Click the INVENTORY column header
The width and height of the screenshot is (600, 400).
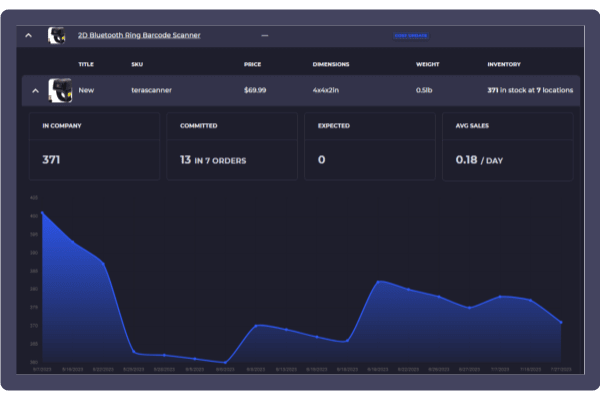pos(504,64)
